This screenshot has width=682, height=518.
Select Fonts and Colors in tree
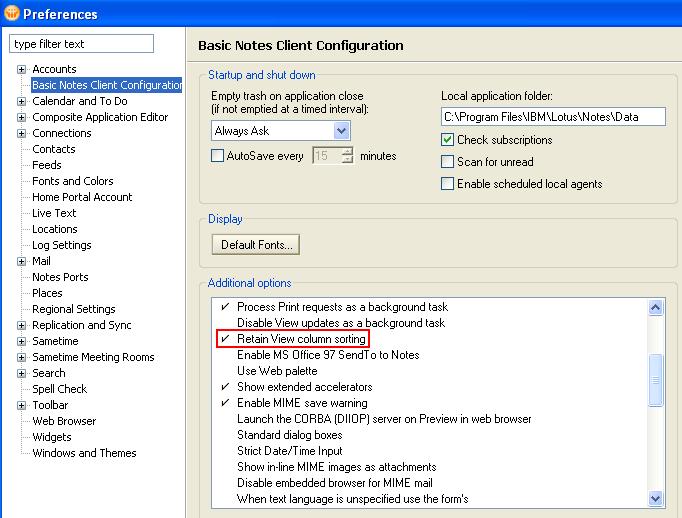pyautogui.click(x=73, y=181)
